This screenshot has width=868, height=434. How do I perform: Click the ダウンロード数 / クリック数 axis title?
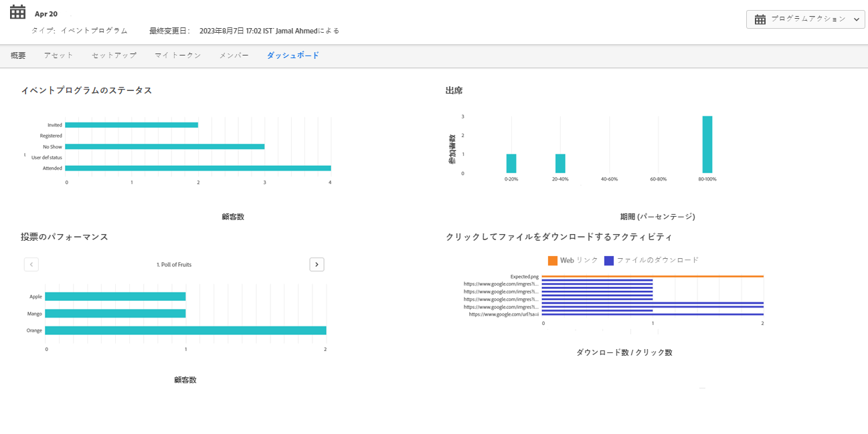(624, 352)
